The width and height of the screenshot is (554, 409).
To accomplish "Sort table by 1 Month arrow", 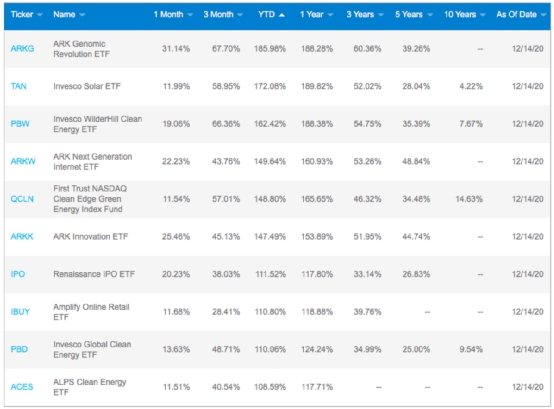I will (190, 15).
